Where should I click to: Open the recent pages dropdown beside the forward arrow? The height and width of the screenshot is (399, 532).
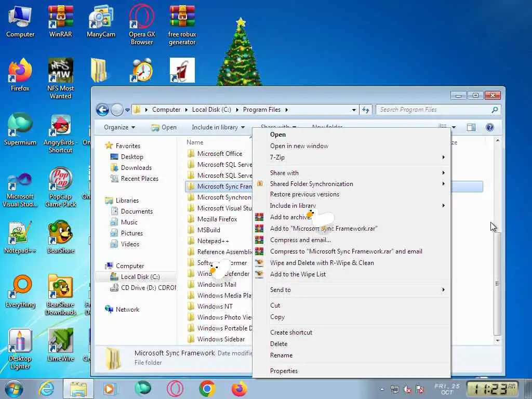click(127, 110)
